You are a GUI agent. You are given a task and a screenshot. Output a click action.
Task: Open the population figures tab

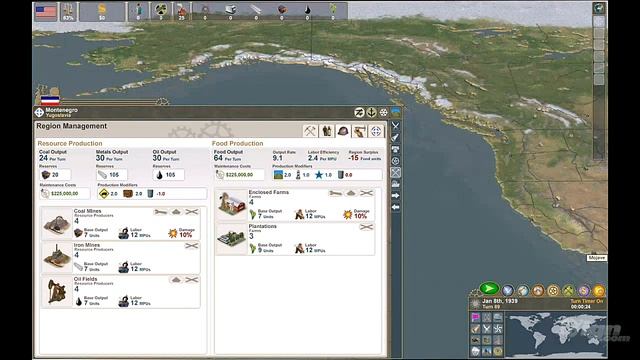[x=327, y=131]
